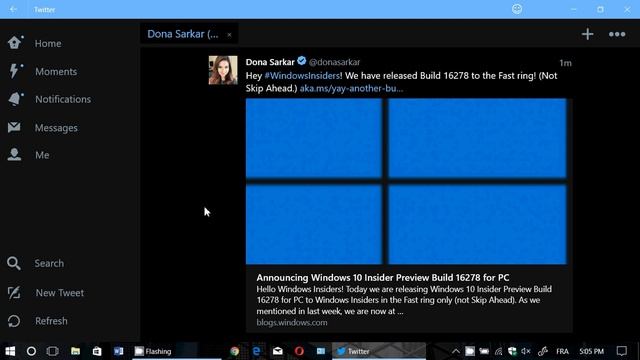Click the smiley feedback icon in title bar
This screenshot has width=640, height=360.
(x=517, y=9)
